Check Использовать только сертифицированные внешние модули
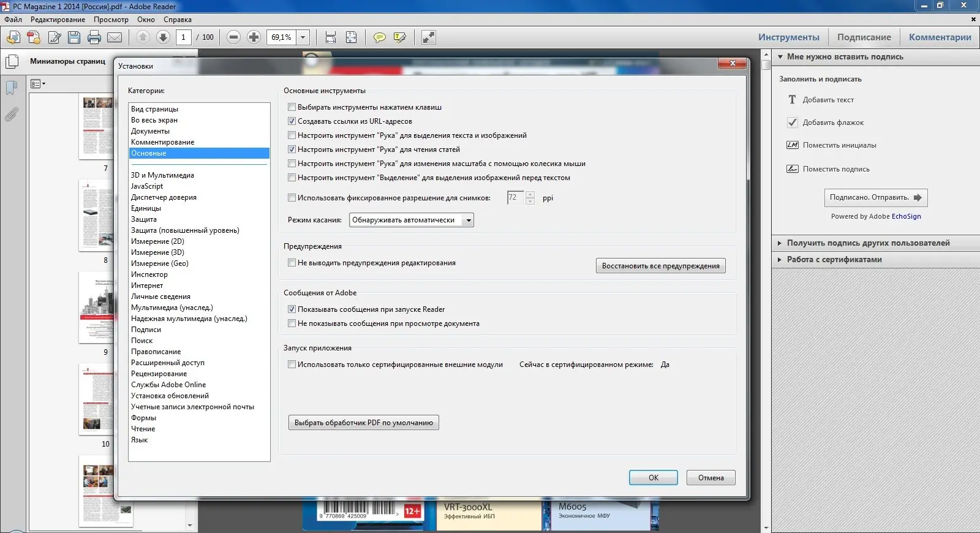Viewport: 980px width, 533px height. (292, 365)
